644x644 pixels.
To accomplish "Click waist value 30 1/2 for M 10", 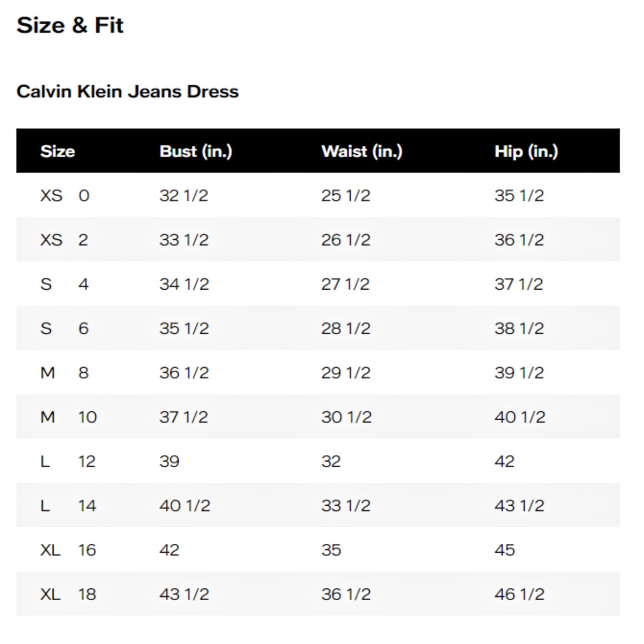I will 346,417.
